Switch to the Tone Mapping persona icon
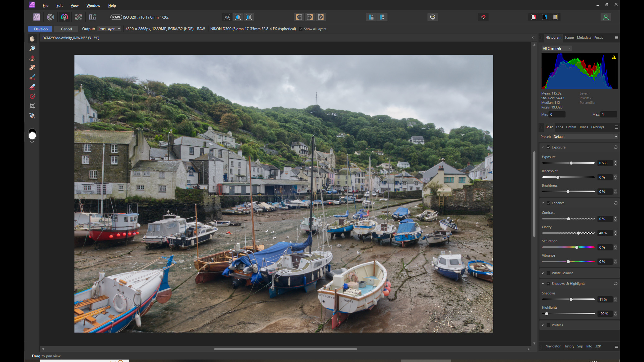Image resolution: width=644 pixels, height=362 pixels. click(x=78, y=17)
